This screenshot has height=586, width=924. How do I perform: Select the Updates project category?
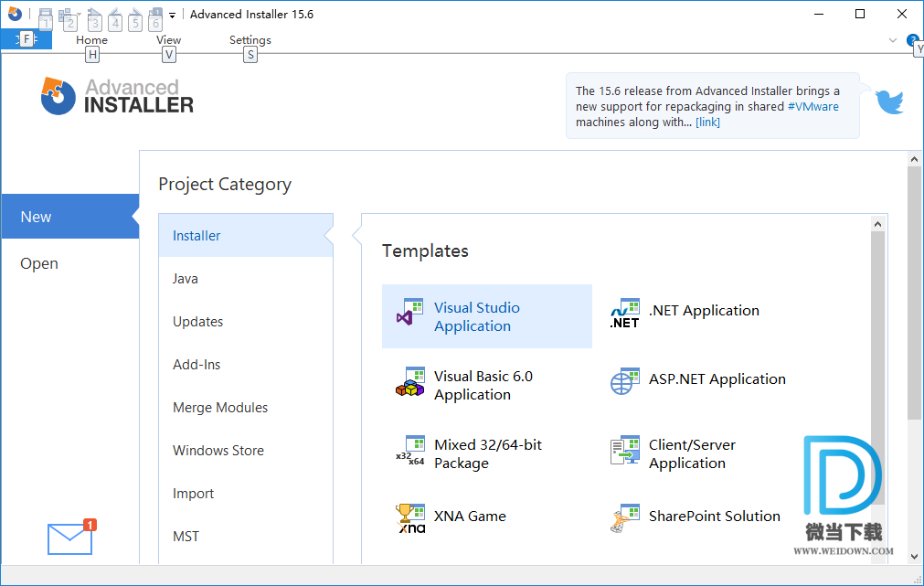pos(246,321)
